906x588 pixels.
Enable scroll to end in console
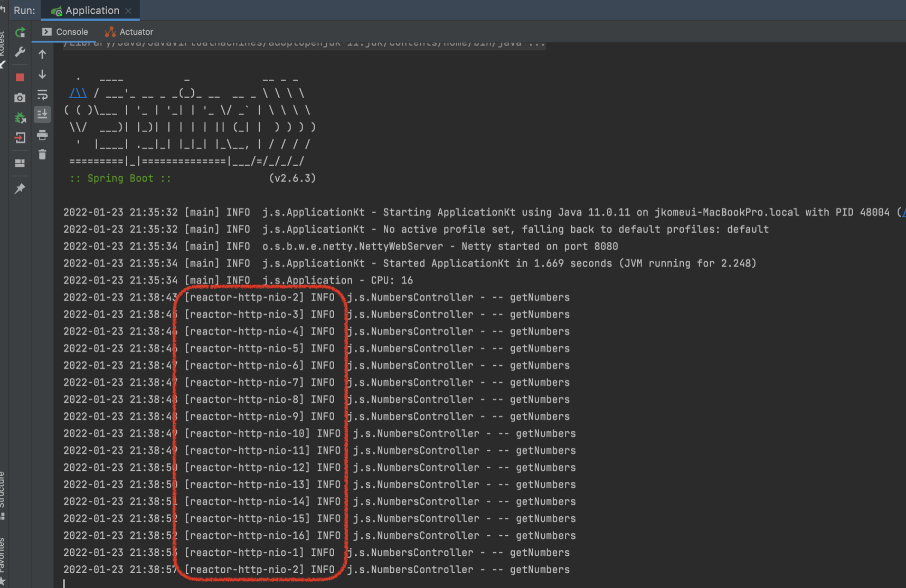pos(42,115)
